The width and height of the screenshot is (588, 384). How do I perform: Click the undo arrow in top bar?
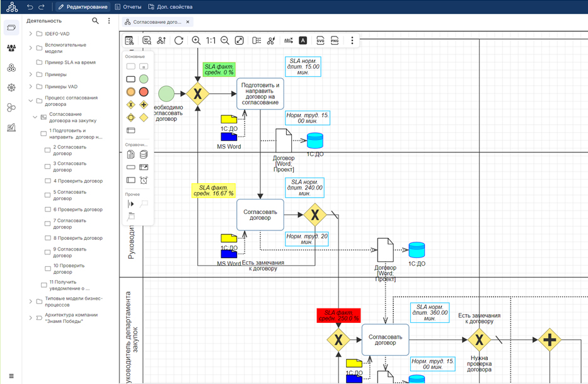[x=30, y=7]
